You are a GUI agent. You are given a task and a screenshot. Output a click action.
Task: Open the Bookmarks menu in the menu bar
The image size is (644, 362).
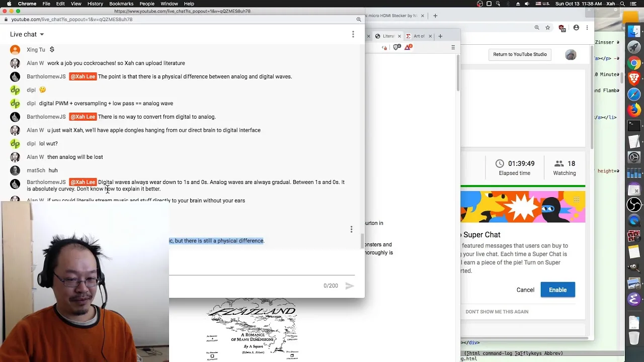point(121,4)
